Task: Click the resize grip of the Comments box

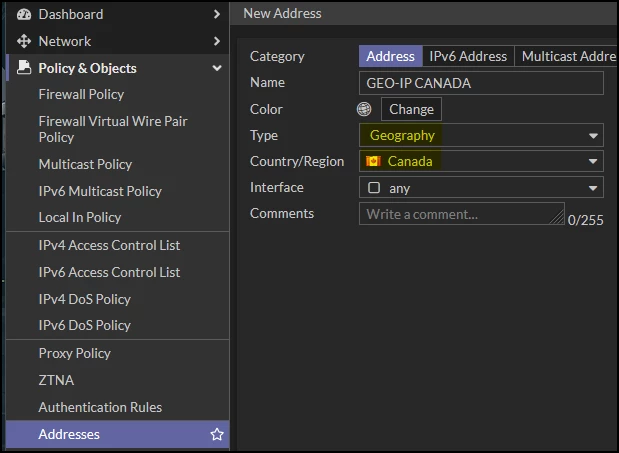Action: pyautogui.click(x=557, y=217)
